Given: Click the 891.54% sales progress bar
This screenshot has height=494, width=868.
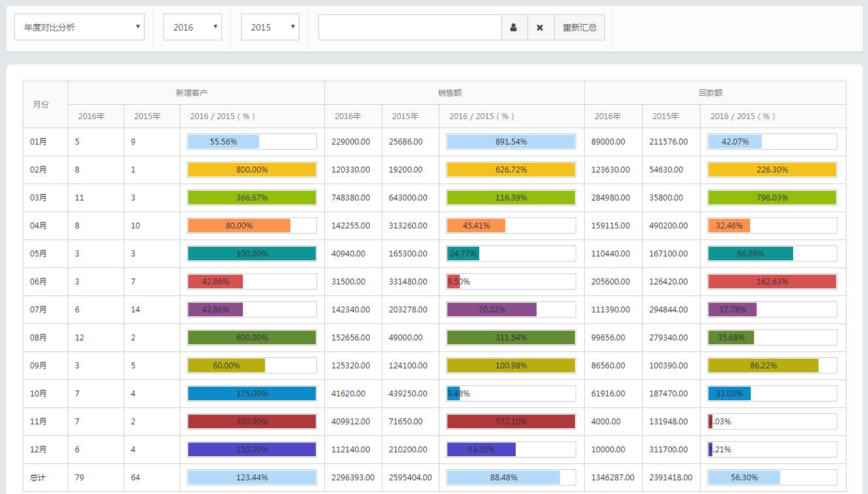Looking at the screenshot, I should click(x=511, y=142).
